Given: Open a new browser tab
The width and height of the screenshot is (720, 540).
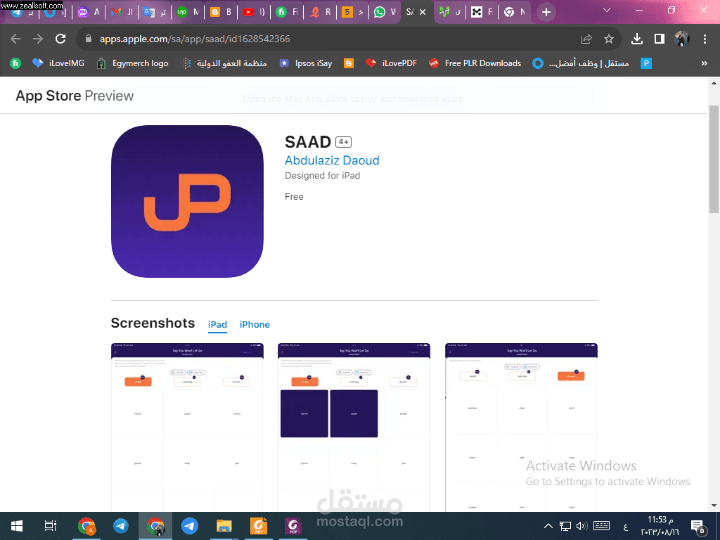Looking at the screenshot, I should [546, 12].
